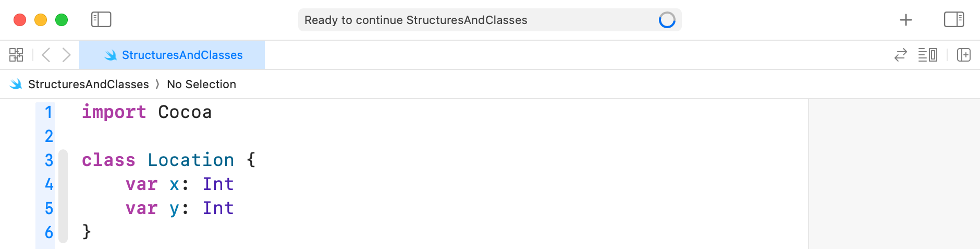
Task: Click the Swift file icon in breadcrumb
Action: (16, 84)
